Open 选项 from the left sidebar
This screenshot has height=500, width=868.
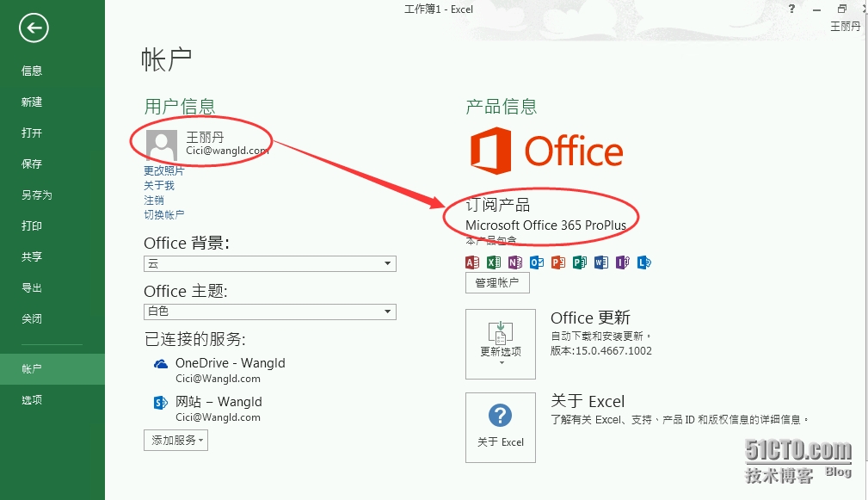pos(32,400)
